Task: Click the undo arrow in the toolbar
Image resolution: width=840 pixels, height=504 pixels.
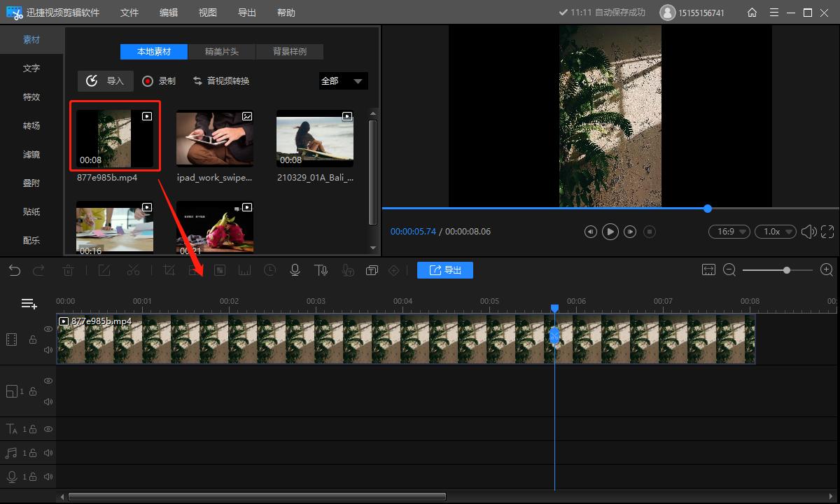Action: [x=15, y=270]
